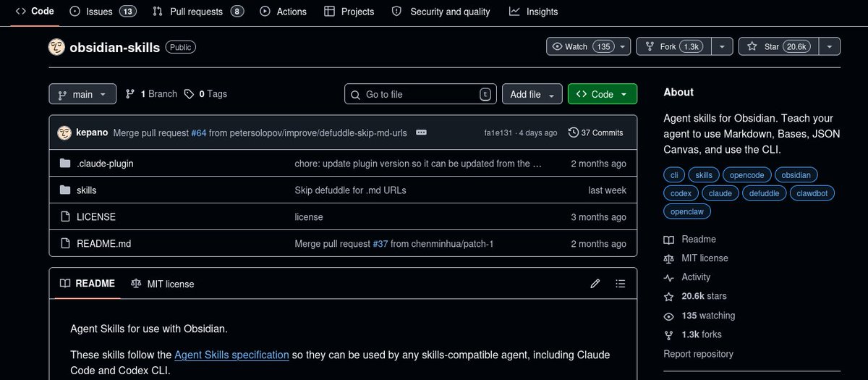This screenshot has width=868, height=380.
Task: Click the Watch button
Action: point(581,46)
